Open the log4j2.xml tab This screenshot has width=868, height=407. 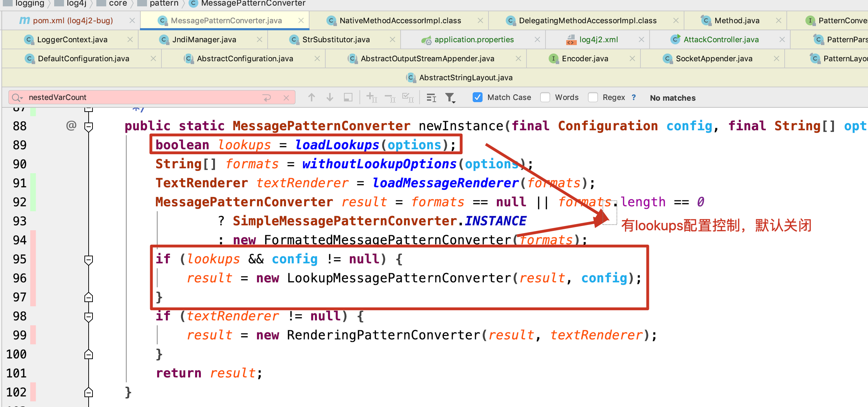pyautogui.click(x=598, y=40)
